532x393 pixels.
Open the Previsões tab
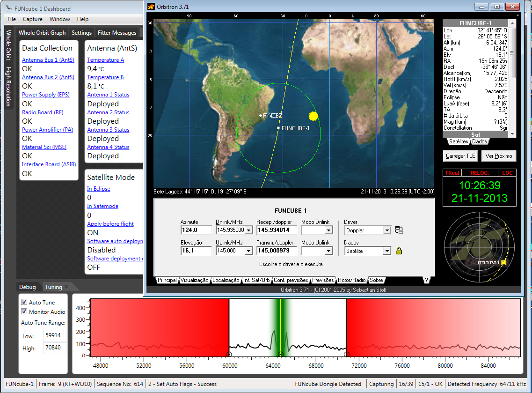click(323, 280)
